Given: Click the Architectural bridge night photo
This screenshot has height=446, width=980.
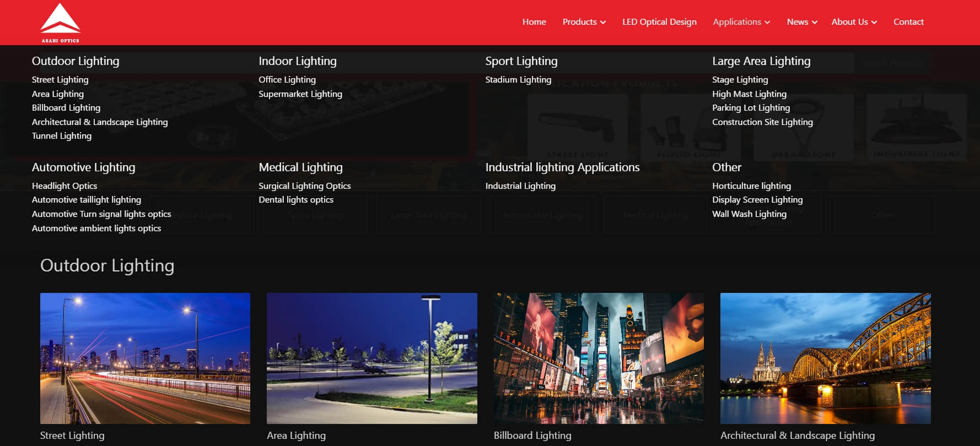Looking at the screenshot, I should point(826,358).
